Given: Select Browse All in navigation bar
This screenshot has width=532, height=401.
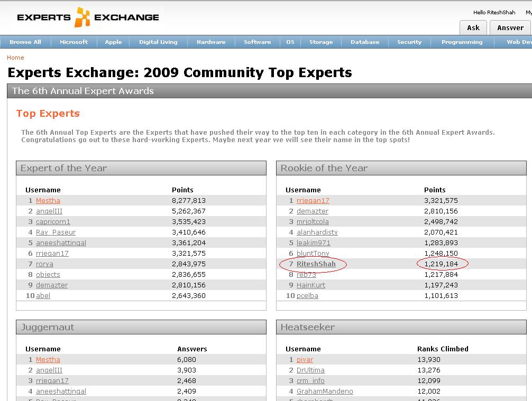Looking at the screenshot, I should 25,42.
